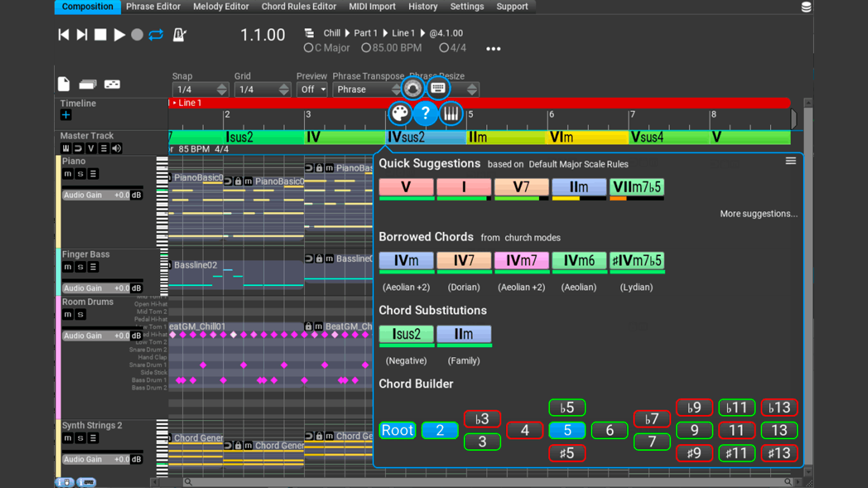This screenshot has width=868, height=488.
Task: Open the Chord Rules Editor tab
Action: click(299, 6)
